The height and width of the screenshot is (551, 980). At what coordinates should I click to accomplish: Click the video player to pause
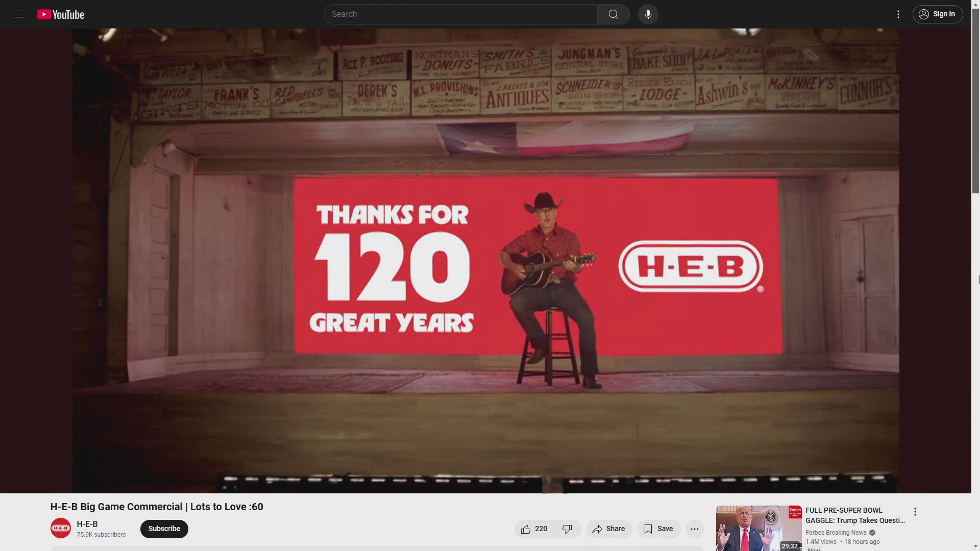[485, 261]
